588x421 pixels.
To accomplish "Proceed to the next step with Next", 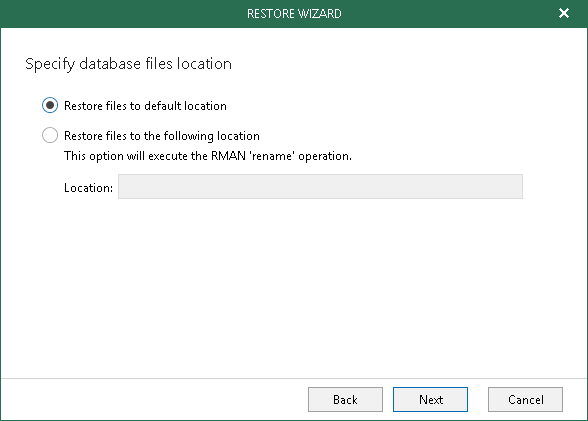I will coord(430,400).
